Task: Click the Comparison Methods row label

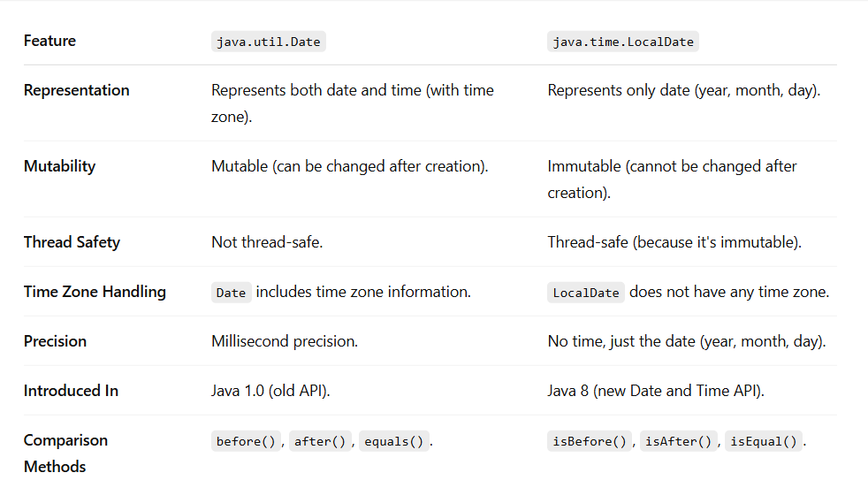Action: [65, 453]
